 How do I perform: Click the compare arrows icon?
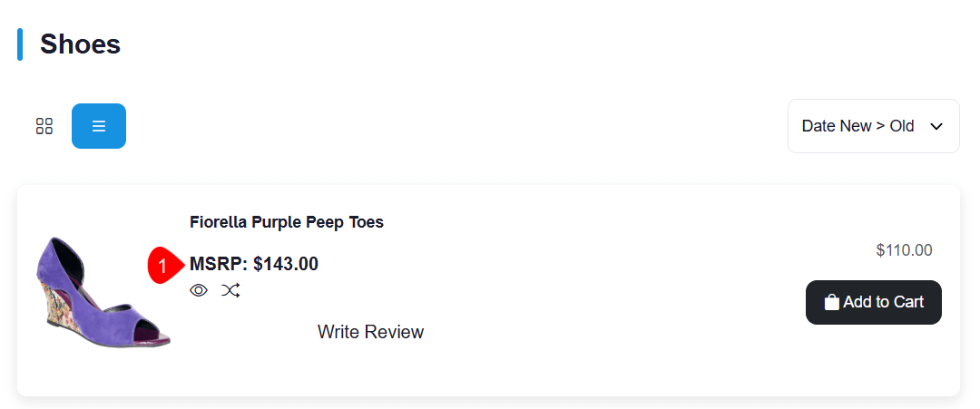(230, 291)
